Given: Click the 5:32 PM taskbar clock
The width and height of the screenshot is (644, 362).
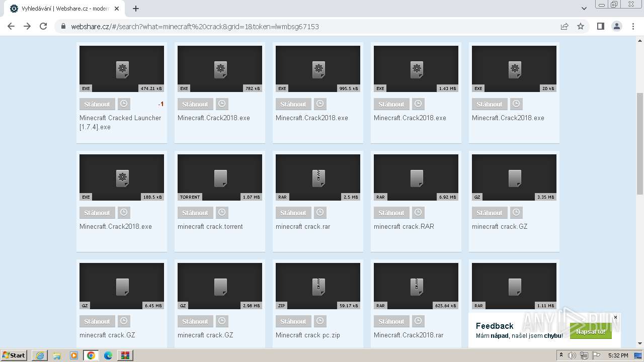Looking at the screenshot, I should 618,355.
